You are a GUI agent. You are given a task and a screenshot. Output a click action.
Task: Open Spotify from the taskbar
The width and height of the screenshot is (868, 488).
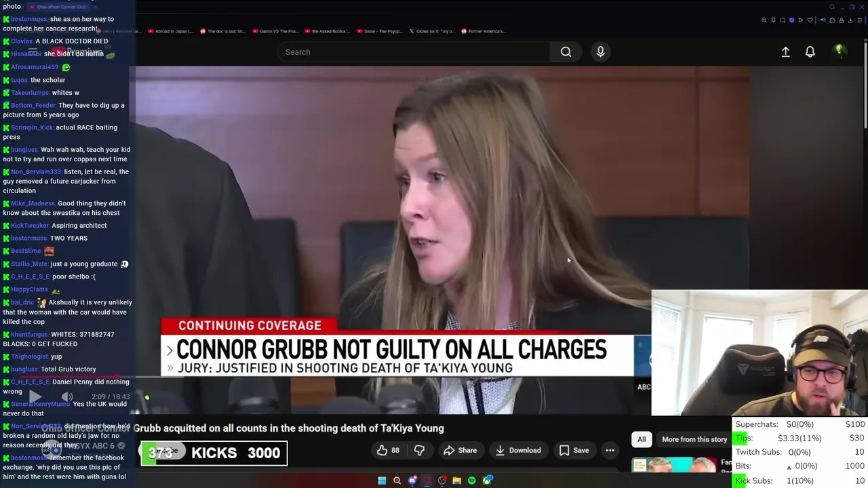click(472, 481)
